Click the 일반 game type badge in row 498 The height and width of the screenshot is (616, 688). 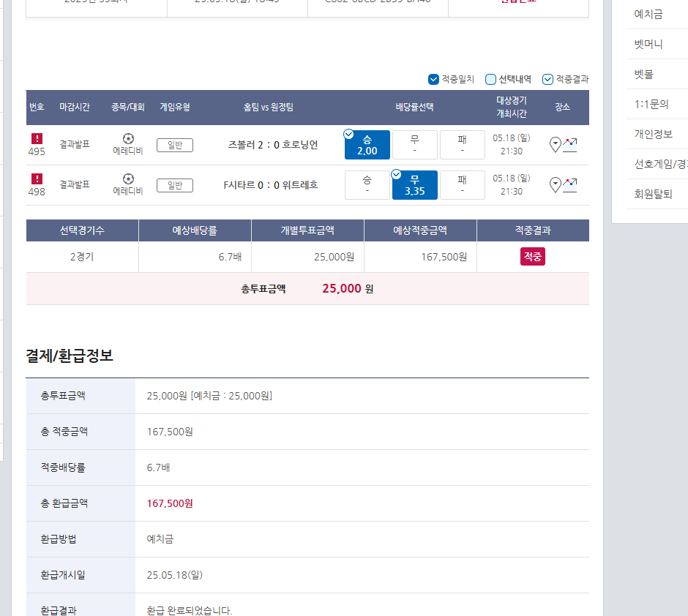[x=175, y=185]
